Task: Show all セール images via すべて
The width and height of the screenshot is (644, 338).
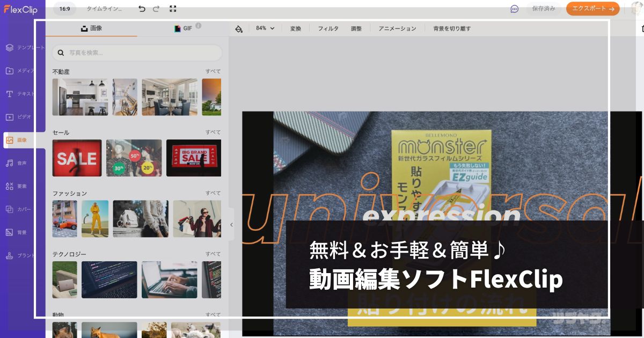Action: coord(213,132)
